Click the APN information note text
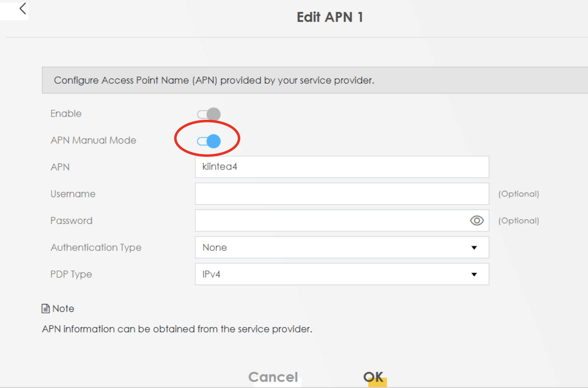 pos(177,329)
